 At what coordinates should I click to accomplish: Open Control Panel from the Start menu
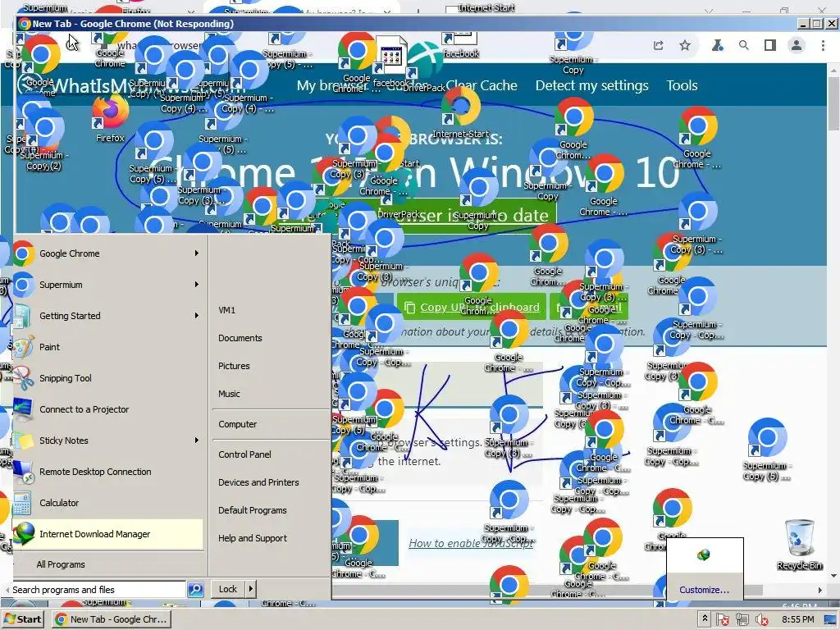(x=244, y=454)
